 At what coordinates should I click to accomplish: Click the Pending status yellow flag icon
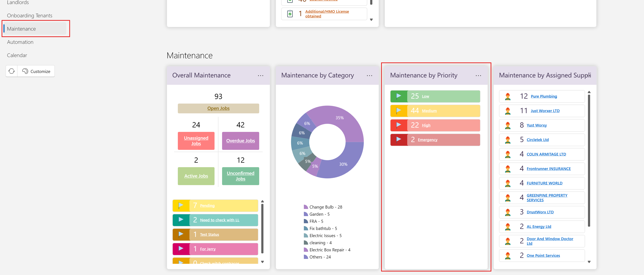tap(181, 205)
